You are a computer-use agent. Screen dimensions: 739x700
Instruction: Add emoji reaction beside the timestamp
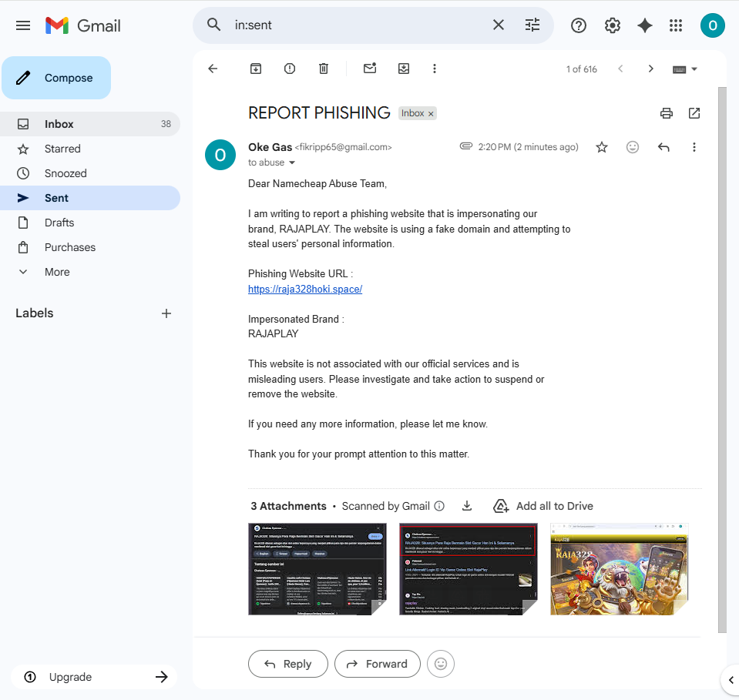pyautogui.click(x=632, y=147)
